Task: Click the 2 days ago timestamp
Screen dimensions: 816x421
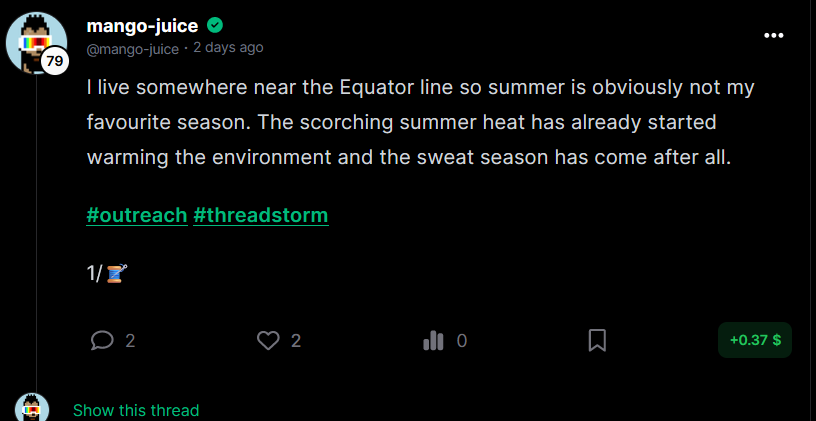Action: coord(228,48)
